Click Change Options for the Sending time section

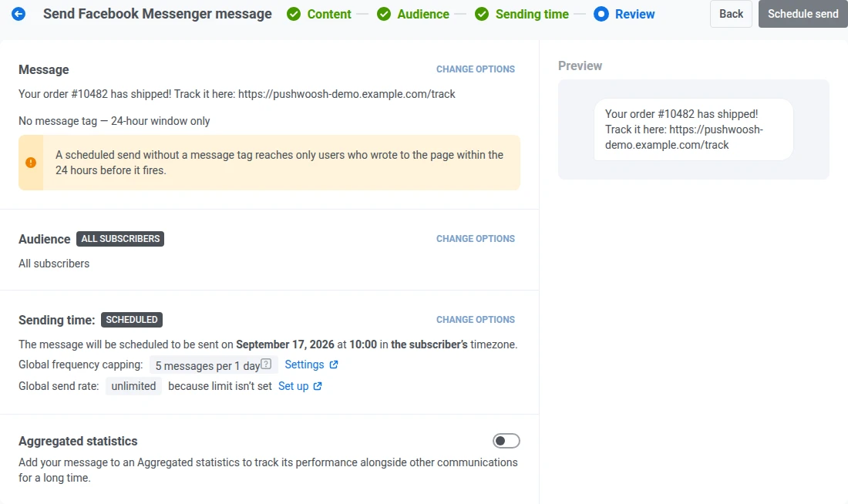click(476, 320)
